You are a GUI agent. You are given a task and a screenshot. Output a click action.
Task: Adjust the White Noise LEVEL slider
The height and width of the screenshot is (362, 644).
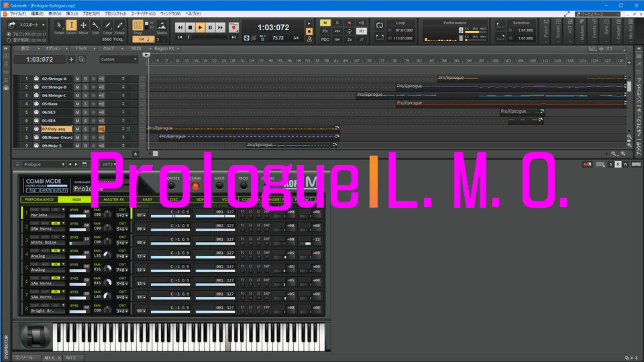79,243
